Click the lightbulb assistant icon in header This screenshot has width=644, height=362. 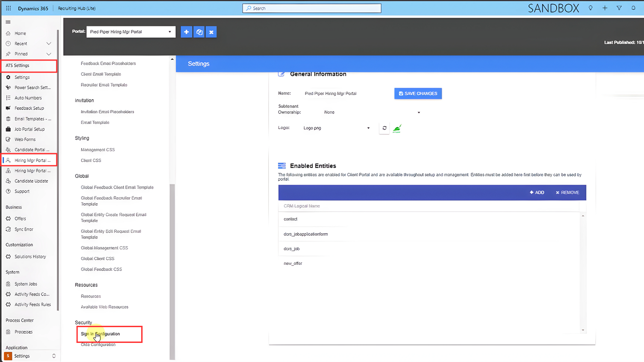point(590,8)
